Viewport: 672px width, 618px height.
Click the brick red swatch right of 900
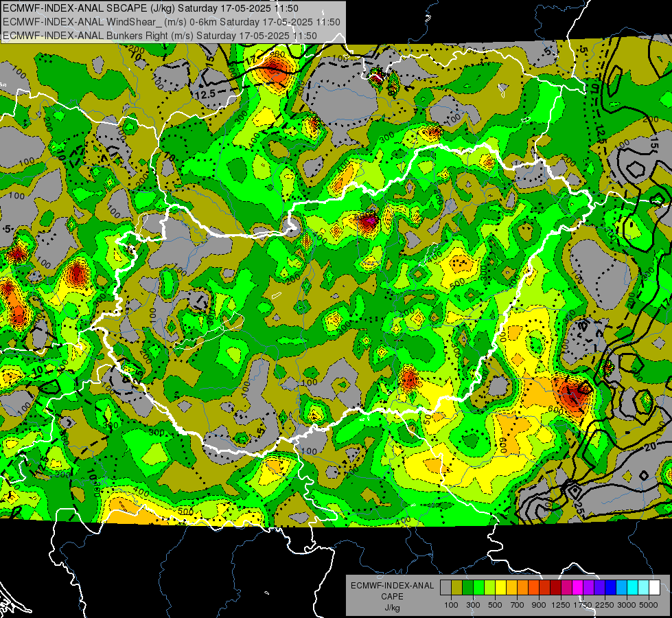click(x=545, y=588)
